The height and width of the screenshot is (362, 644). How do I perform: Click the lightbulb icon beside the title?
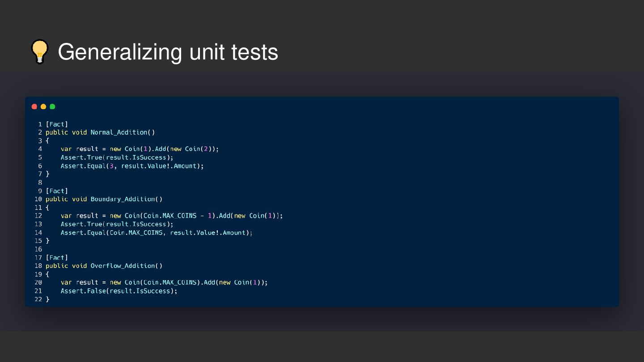click(39, 52)
